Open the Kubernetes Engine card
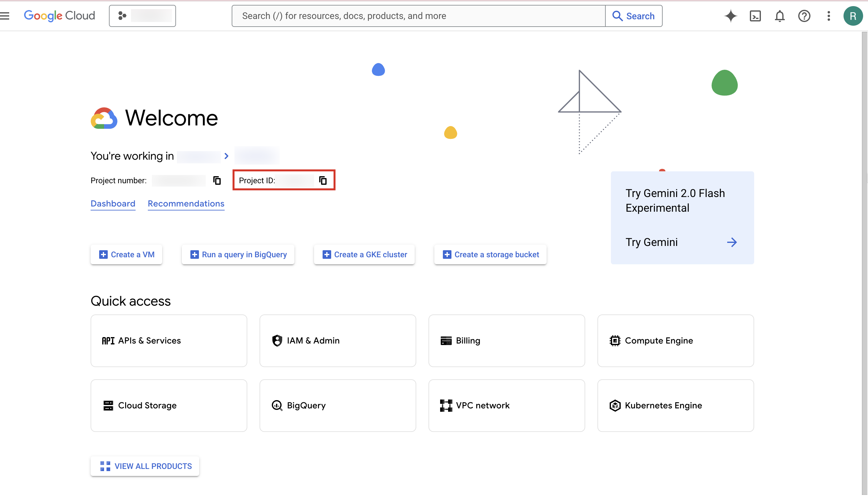This screenshot has width=868, height=498. [676, 406]
